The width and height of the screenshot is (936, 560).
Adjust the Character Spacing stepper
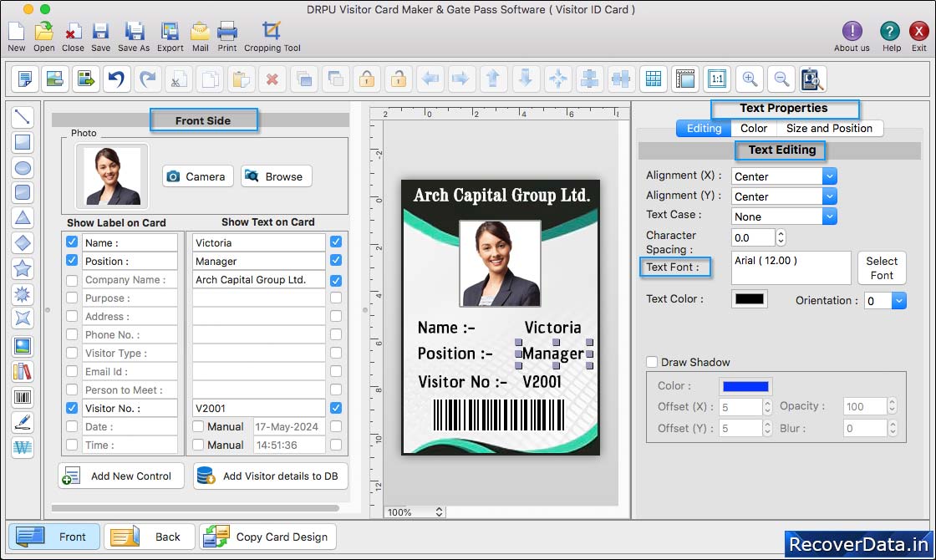tap(781, 237)
